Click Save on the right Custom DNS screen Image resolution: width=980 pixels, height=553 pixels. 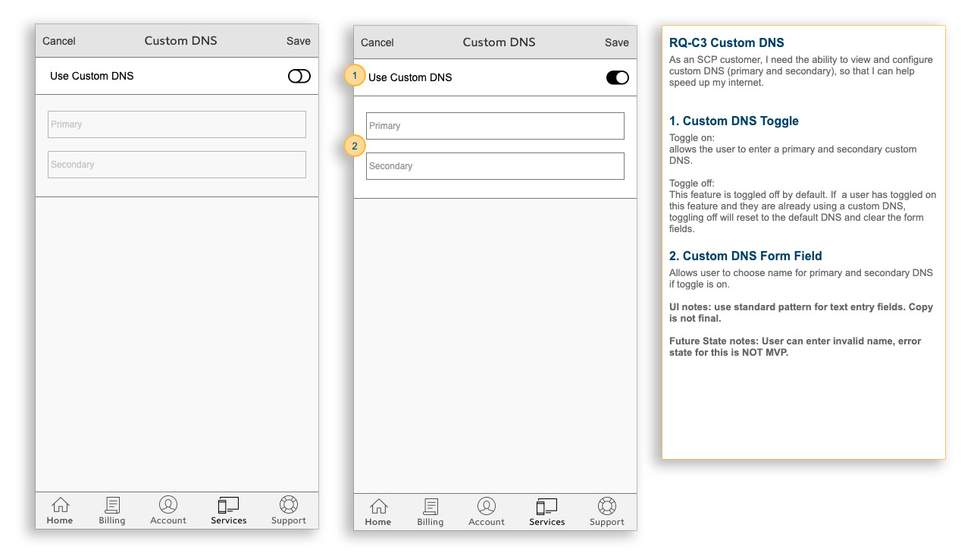tap(616, 42)
